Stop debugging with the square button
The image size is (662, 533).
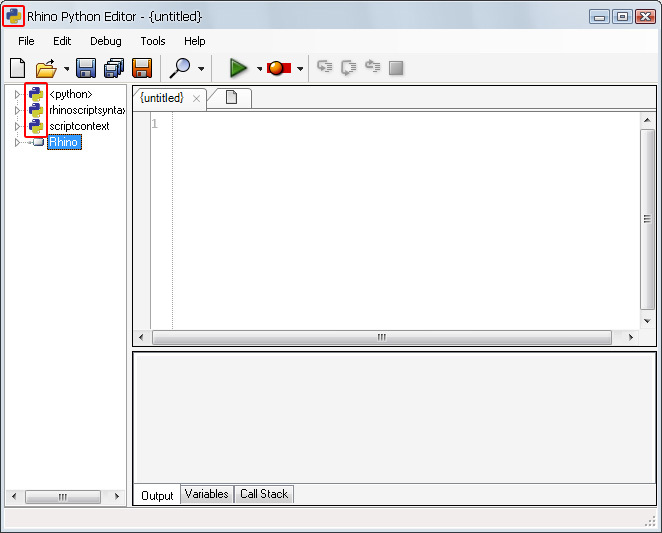click(396, 68)
